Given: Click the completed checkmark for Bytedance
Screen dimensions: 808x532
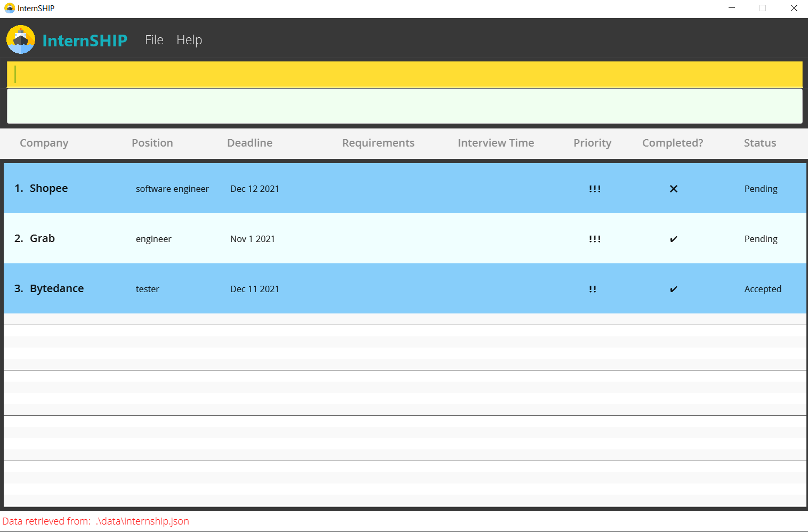Looking at the screenshot, I should point(674,289).
